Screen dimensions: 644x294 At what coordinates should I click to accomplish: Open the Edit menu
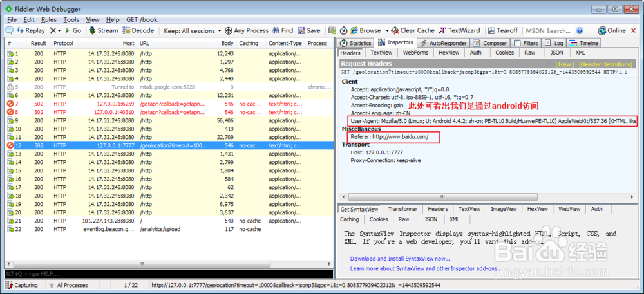tap(29, 19)
